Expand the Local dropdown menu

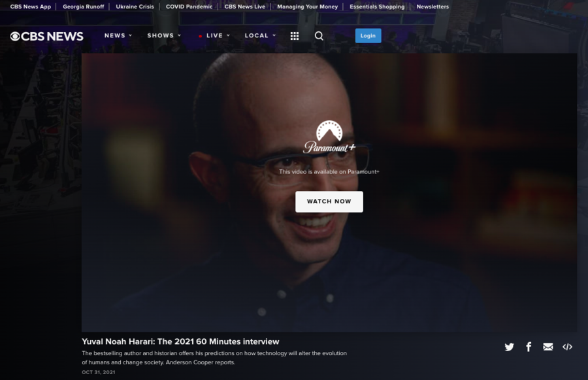point(260,36)
